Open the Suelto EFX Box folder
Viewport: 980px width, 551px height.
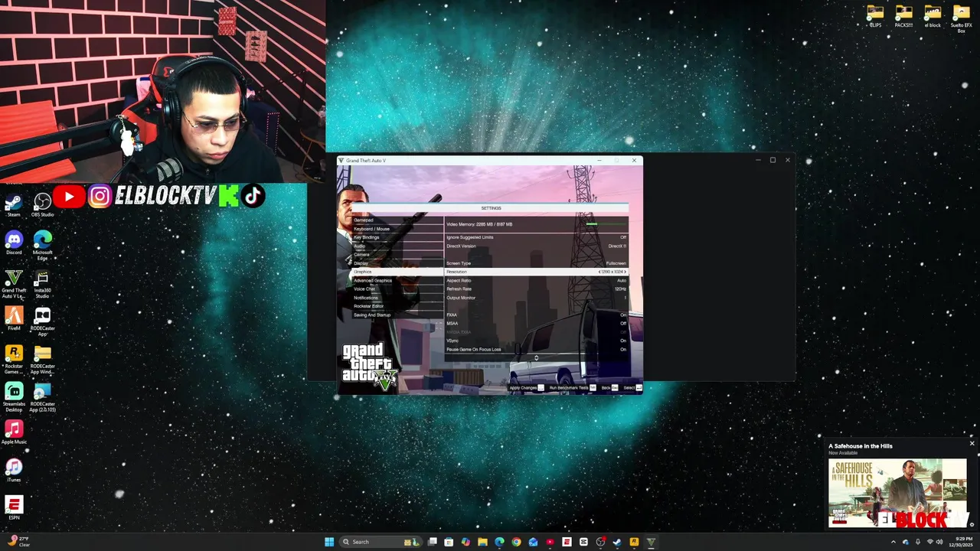click(x=961, y=18)
